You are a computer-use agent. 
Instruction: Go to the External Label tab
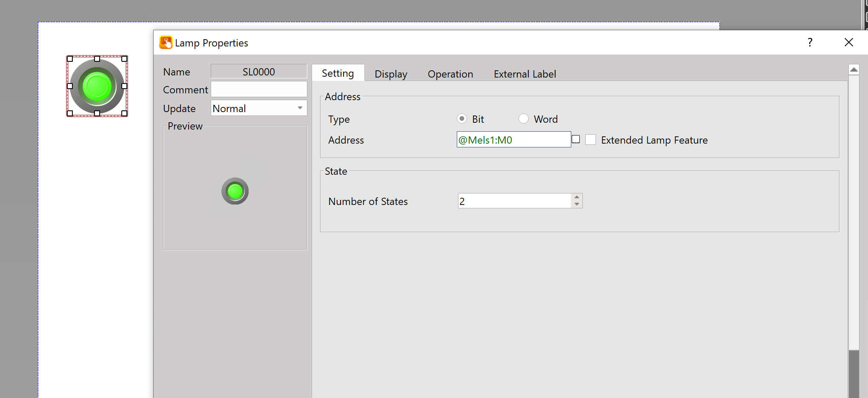click(x=524, y=74)
